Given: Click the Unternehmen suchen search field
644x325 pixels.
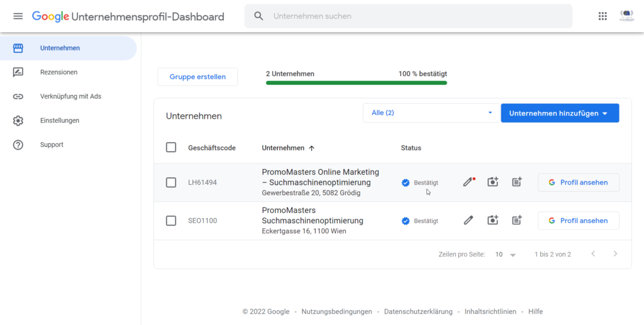Looking at the screenshot, I should click(x=415, y=16).
